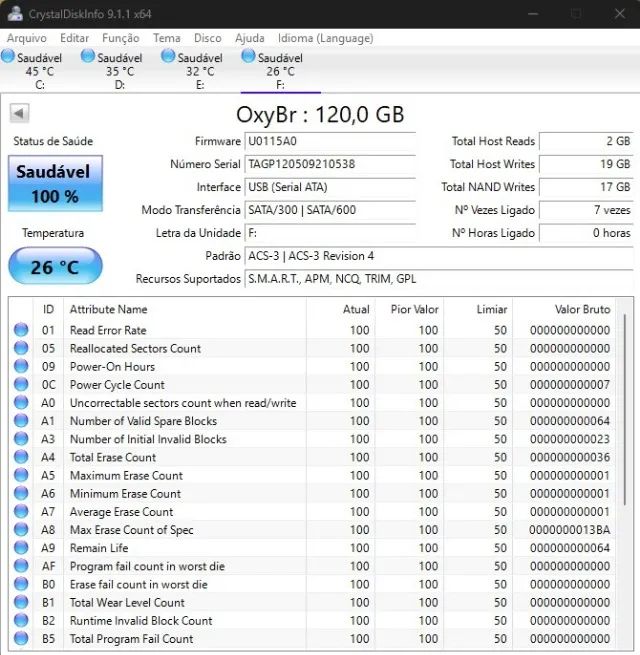
Task: Select the D: drive health orb
Action: click(88, 56)
